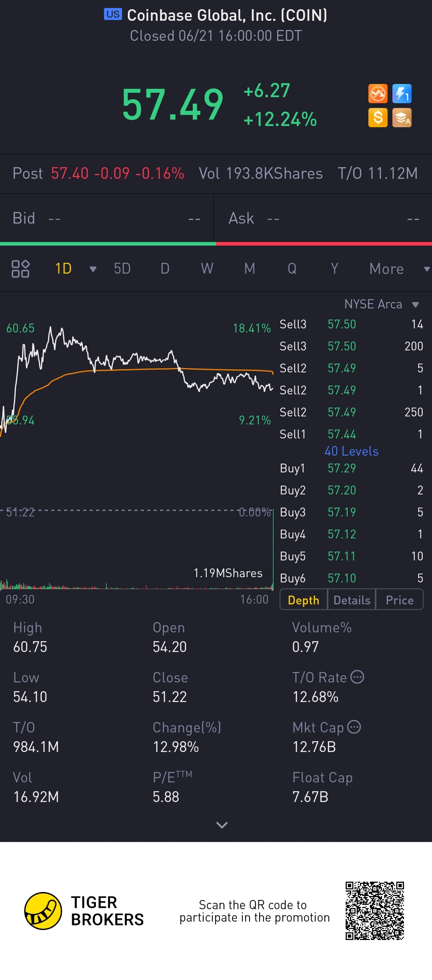
Task: Tap the Close 51.22 value
Action: click(x=170, y=697)
